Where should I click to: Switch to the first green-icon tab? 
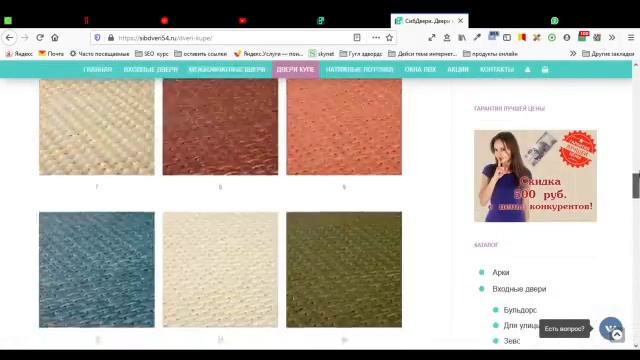(8, 20)
